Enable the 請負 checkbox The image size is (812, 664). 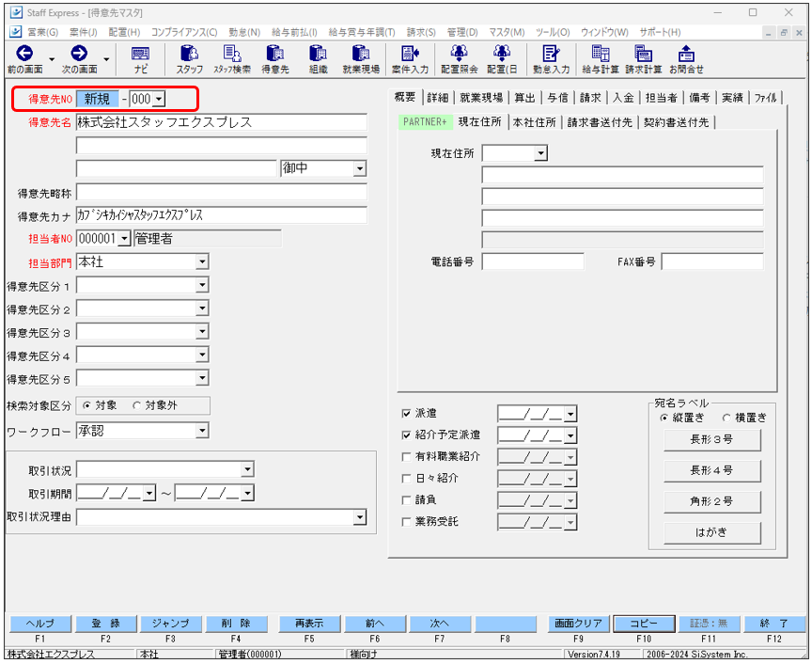406,500
